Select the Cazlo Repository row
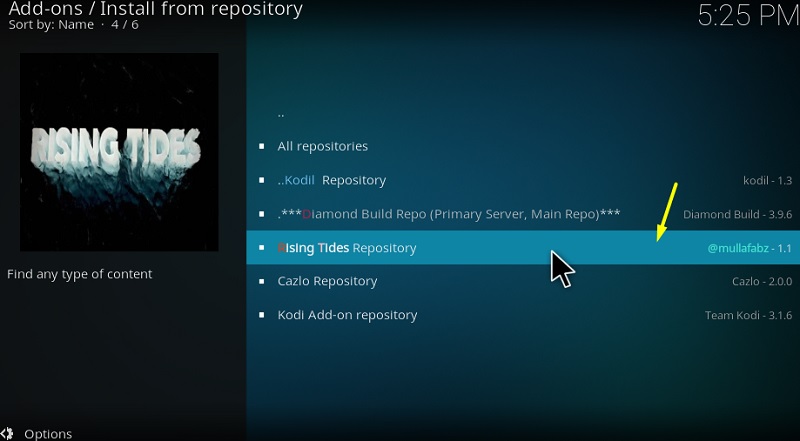 click(x=523, y=281)
